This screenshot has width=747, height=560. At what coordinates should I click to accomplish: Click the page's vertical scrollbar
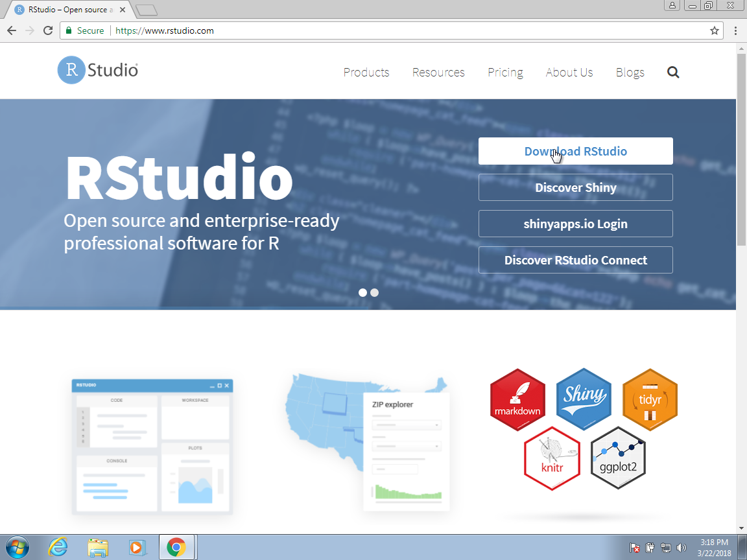[x=741, y=149]
